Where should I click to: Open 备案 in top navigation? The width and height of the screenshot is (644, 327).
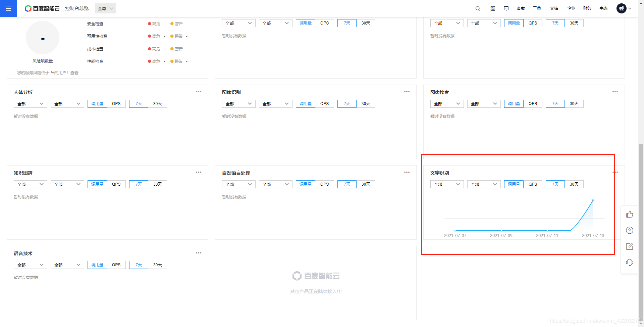click(521, 8)
